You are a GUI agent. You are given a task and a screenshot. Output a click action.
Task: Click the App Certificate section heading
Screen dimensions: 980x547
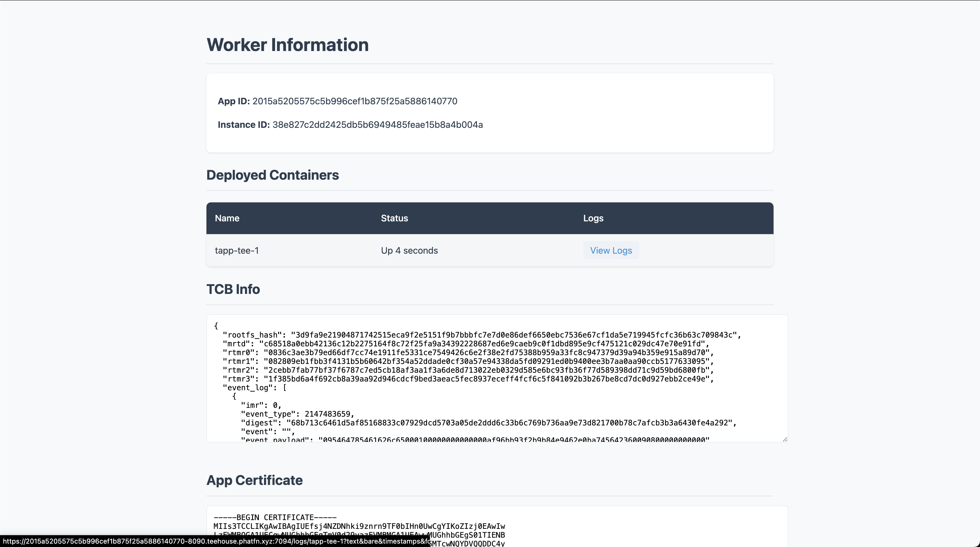click(x=254, y=480)
